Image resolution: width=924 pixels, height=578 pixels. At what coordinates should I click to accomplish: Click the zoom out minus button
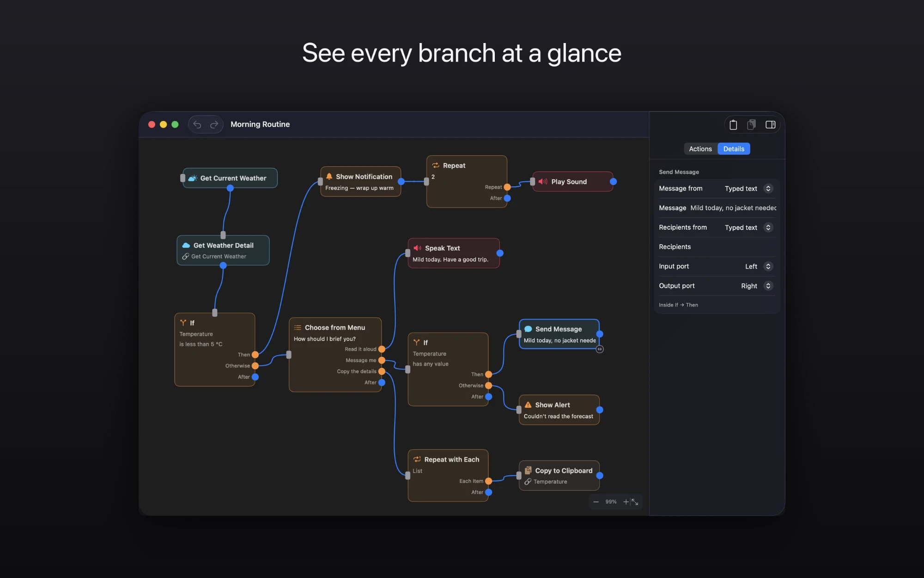pos(596,502)
